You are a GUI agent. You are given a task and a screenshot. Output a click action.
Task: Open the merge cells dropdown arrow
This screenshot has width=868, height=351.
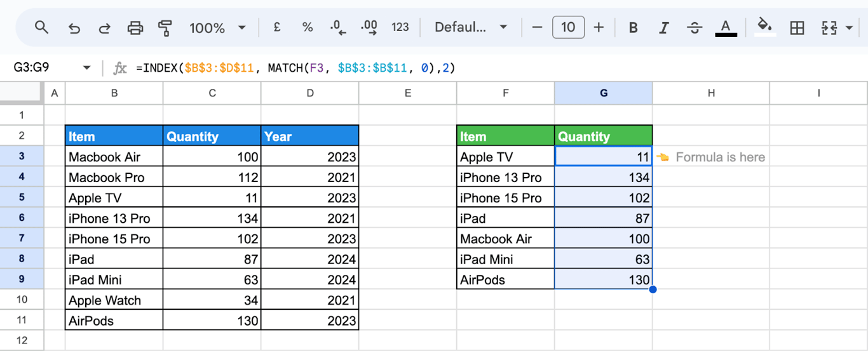pos(850,28)
